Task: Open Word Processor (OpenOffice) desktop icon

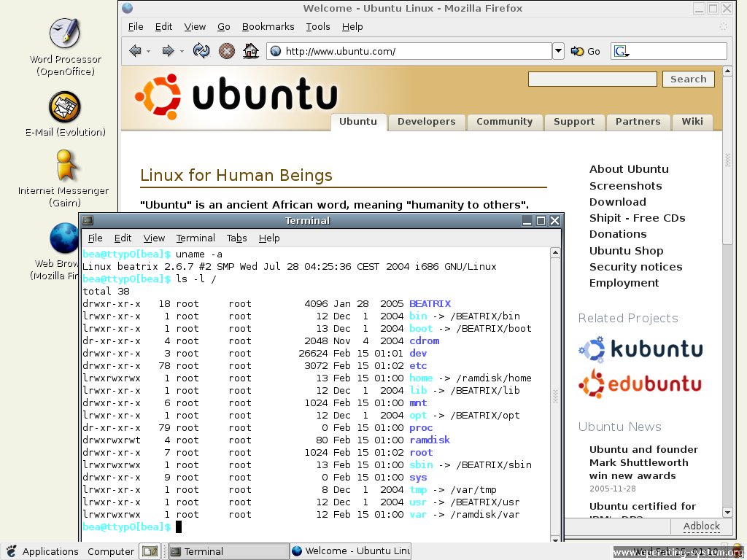Action: [65, 34]
